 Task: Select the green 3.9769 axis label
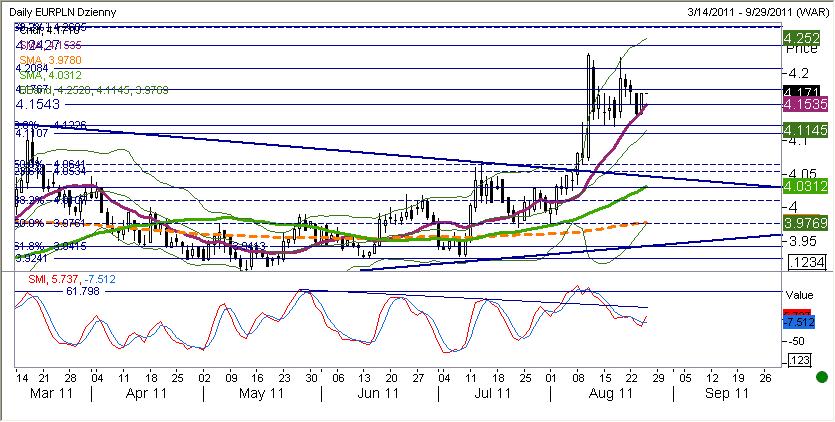(804, 223)
